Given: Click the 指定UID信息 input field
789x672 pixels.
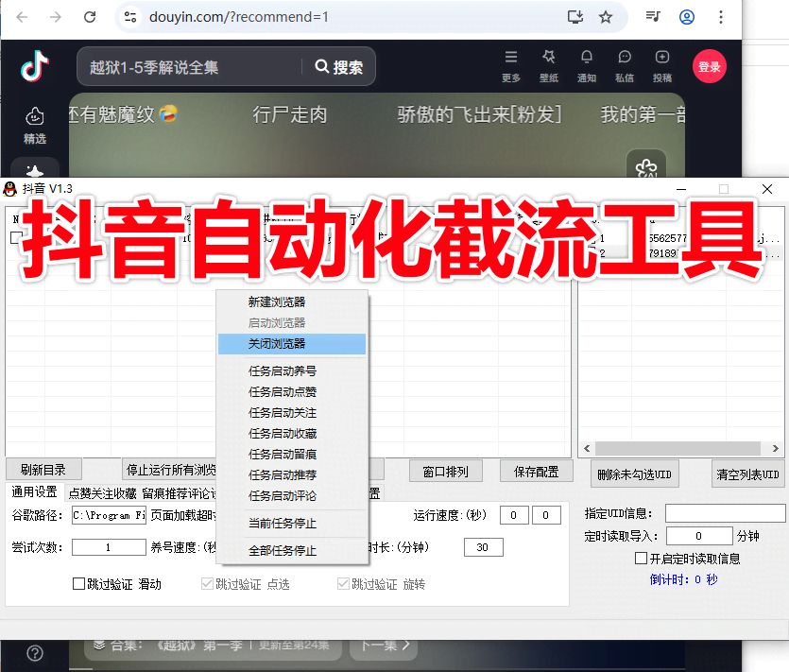Looking at the screenshot, I should click(725, 513).
